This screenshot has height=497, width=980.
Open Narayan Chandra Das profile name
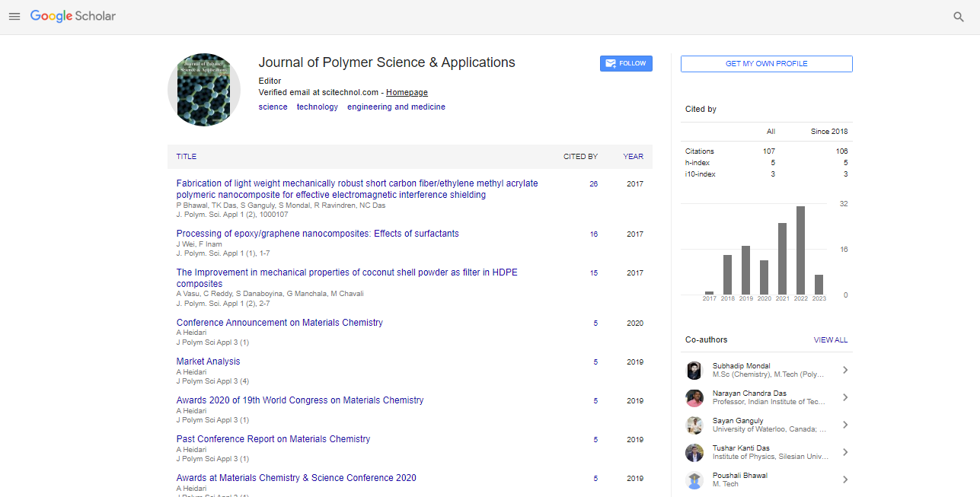pyautogui.click(x=750, y=393)
